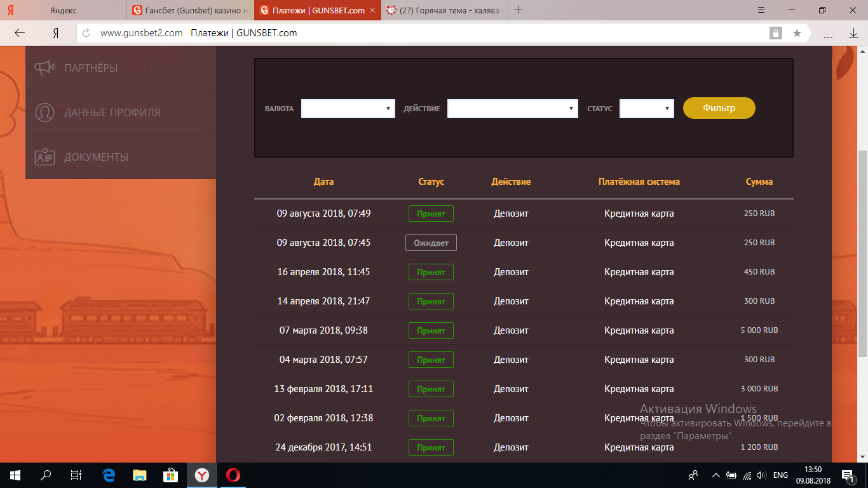
Task: Launch Opera from the taskbar
Action: 233,475
